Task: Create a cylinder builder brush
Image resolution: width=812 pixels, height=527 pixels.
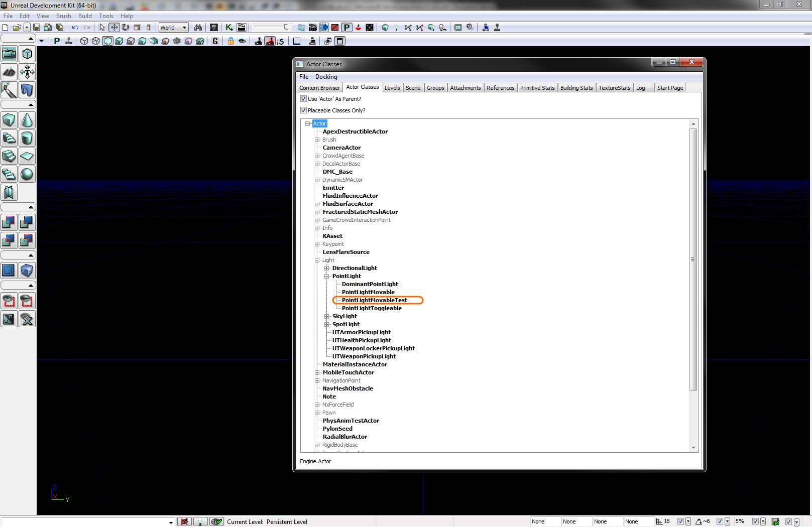Action: (x=27, y=138)
